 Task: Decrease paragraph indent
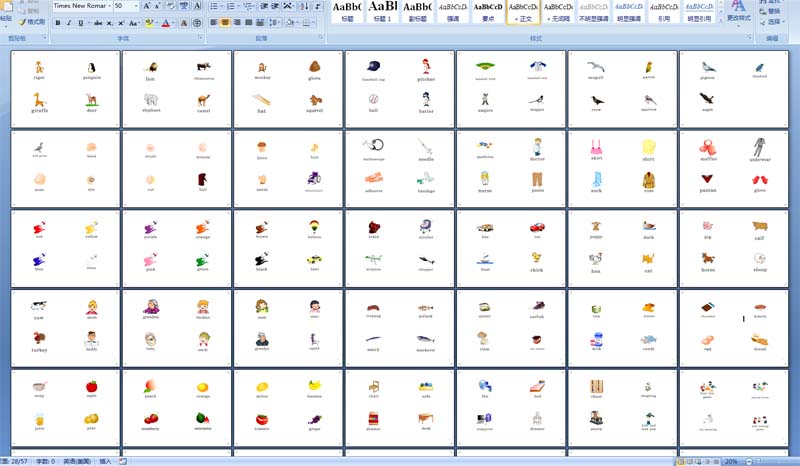(x=264, y=6)
